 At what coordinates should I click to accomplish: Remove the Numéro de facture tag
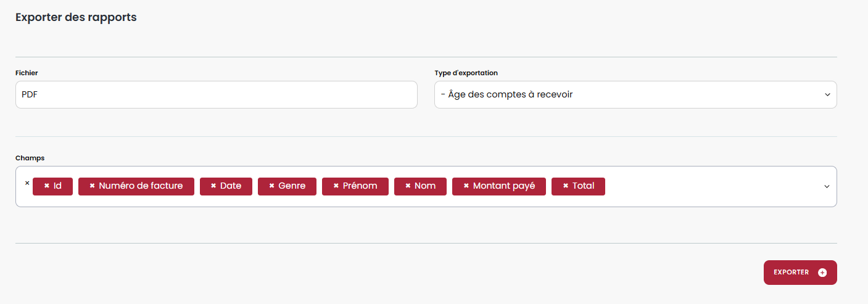click(x=92, y=186)
